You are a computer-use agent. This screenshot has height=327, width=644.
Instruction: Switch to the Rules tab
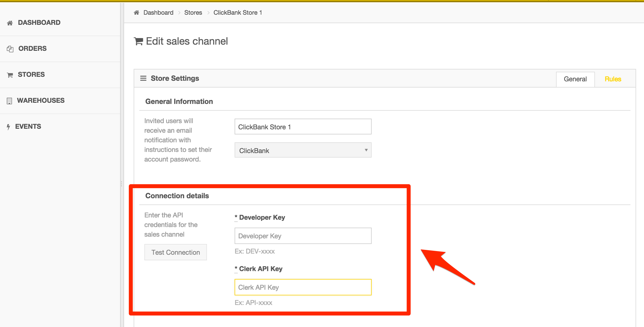[613, 79]
